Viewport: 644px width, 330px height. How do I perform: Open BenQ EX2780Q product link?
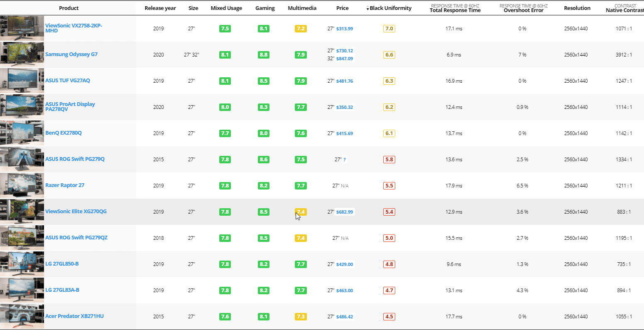[x=64, y=133]
